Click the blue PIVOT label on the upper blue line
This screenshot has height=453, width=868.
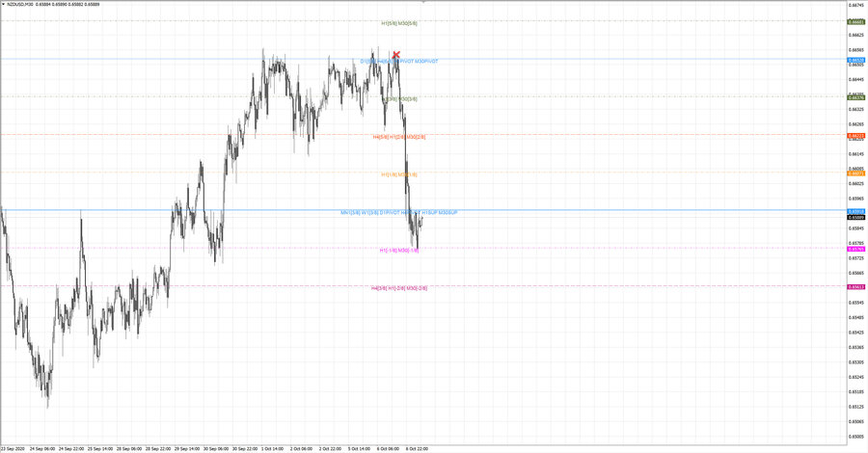pos(399,62)
